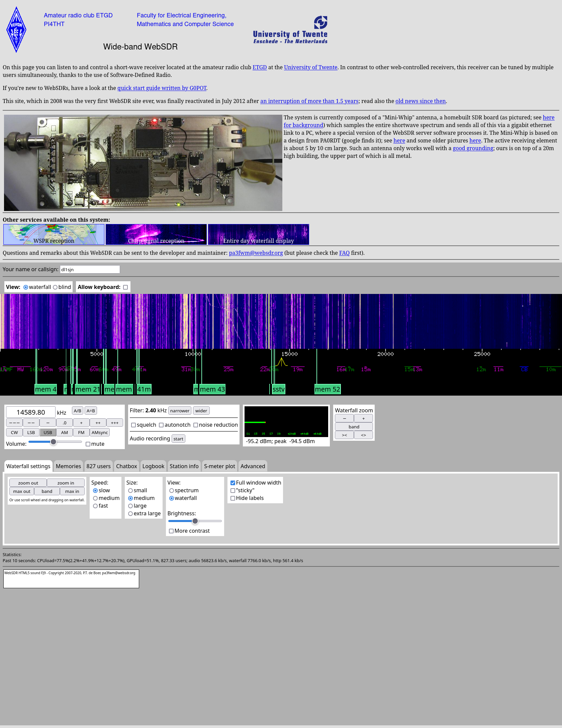Select medium waterfall speed
This screenshot has height=728, width=562.
[95, 498]
